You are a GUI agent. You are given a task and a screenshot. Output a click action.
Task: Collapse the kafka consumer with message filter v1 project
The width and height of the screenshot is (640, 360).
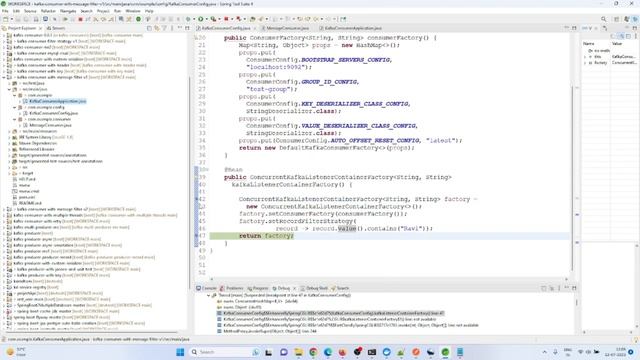point(4,77)
